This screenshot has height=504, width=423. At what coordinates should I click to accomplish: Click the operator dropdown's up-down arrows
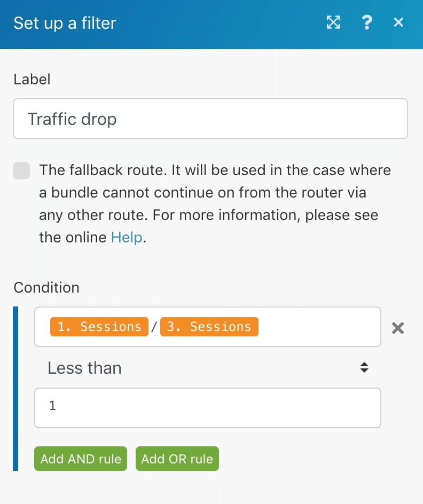364,367
